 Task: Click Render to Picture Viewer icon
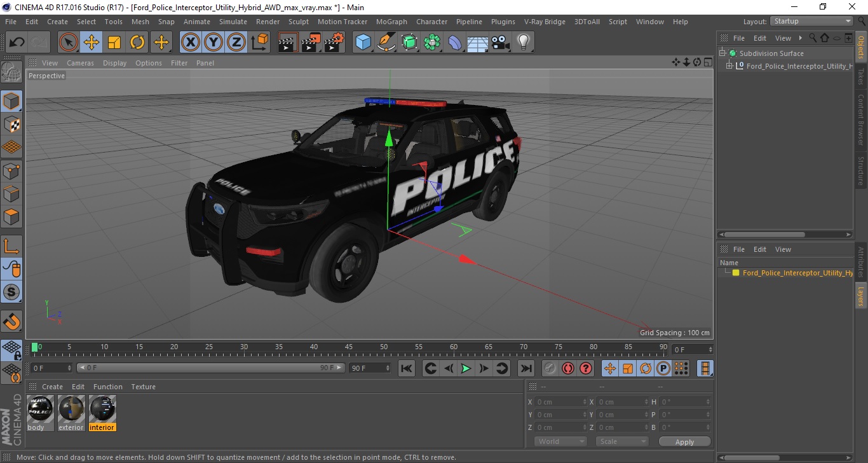tap(311, 43)
